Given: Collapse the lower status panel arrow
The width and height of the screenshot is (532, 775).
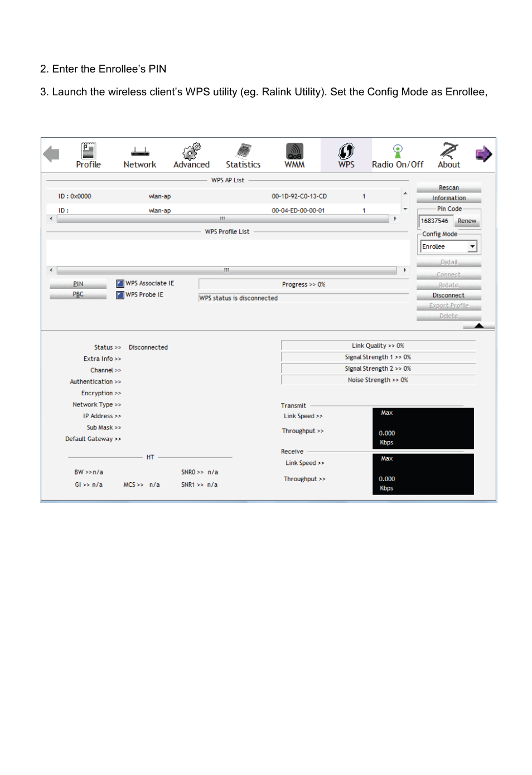Looking at the screenshot, I should coord(478,326).
